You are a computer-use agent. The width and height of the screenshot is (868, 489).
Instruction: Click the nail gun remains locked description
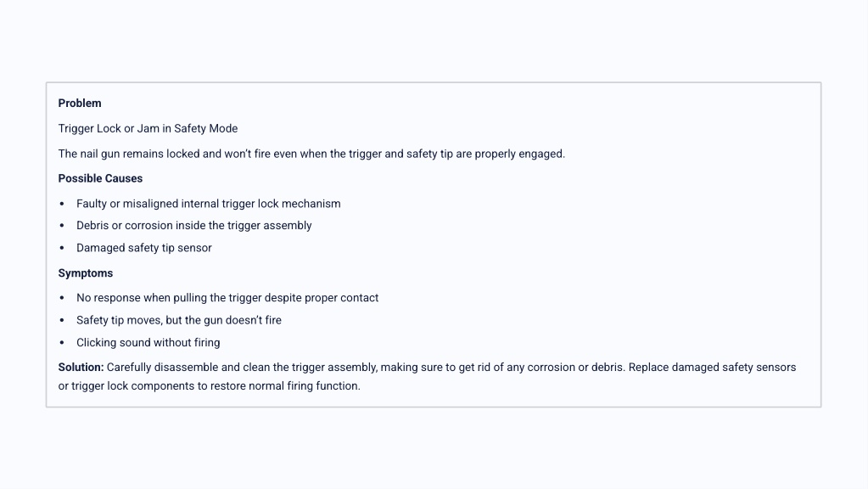coord(311,154)
